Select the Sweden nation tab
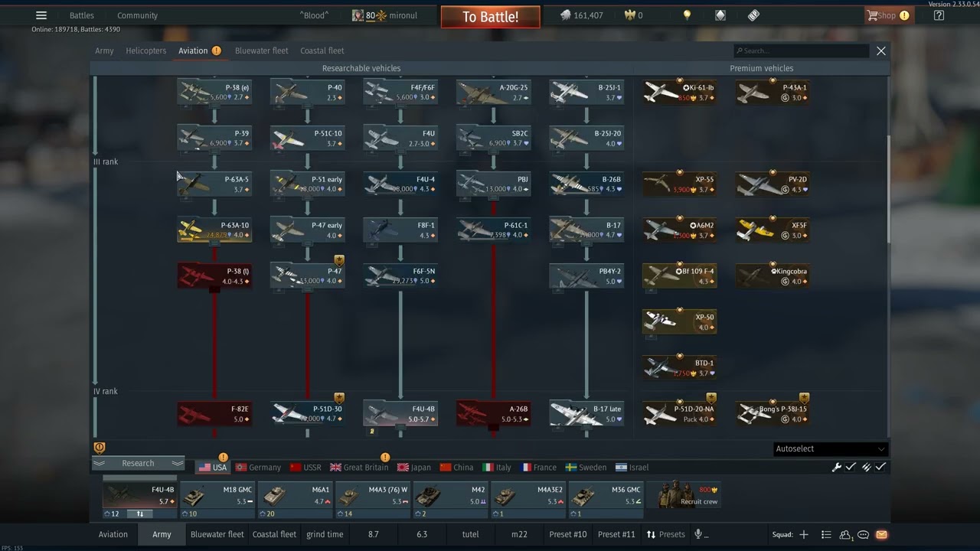The image size is (980, 551). 586,468
